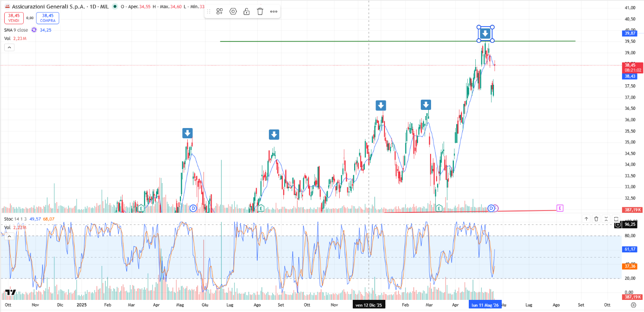
Task: Collapse the Stoc pane legend arrow
Action: [9, 236]
